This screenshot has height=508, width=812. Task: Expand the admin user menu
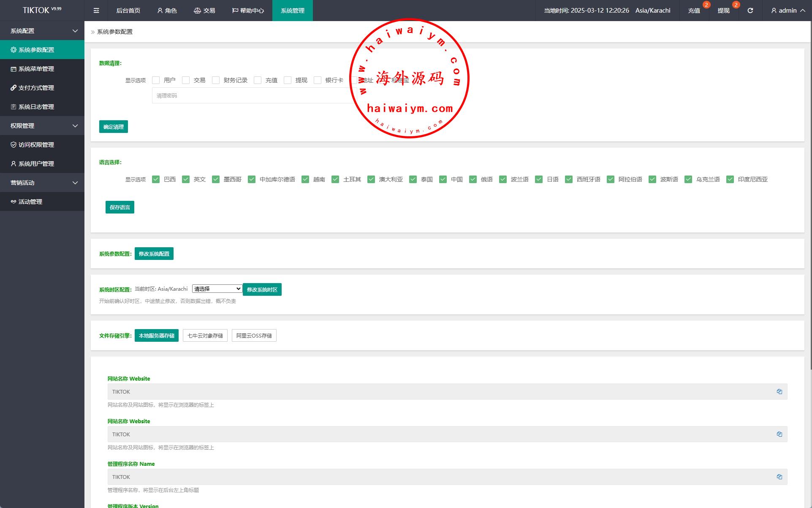[788, 11]
